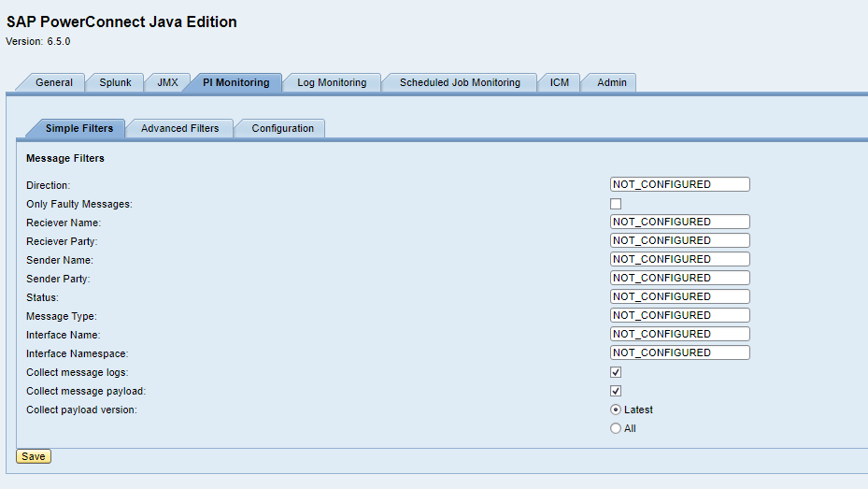Image resolution: width=868 pixels, height=489 pixels.
Task: Select the Log Monitoring tab
Action: (x=332, y=83)
